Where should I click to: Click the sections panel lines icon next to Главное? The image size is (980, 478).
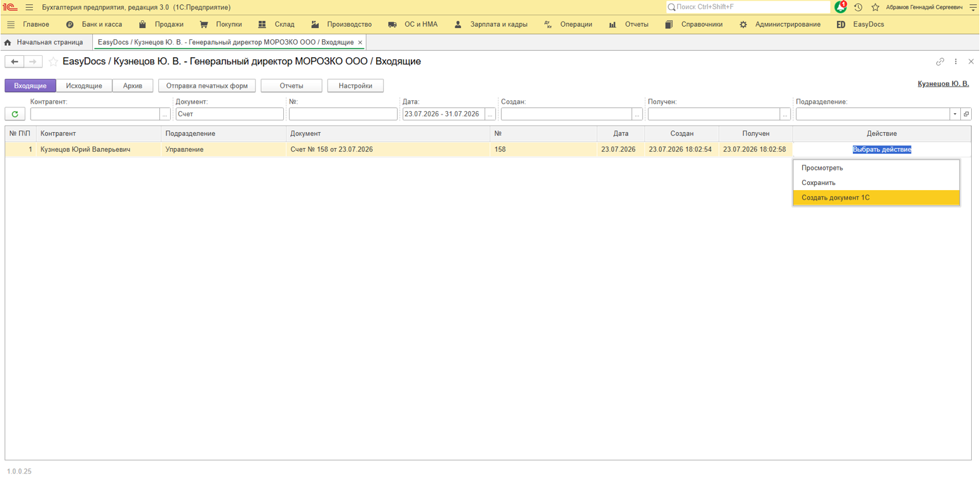click(11, 24)
